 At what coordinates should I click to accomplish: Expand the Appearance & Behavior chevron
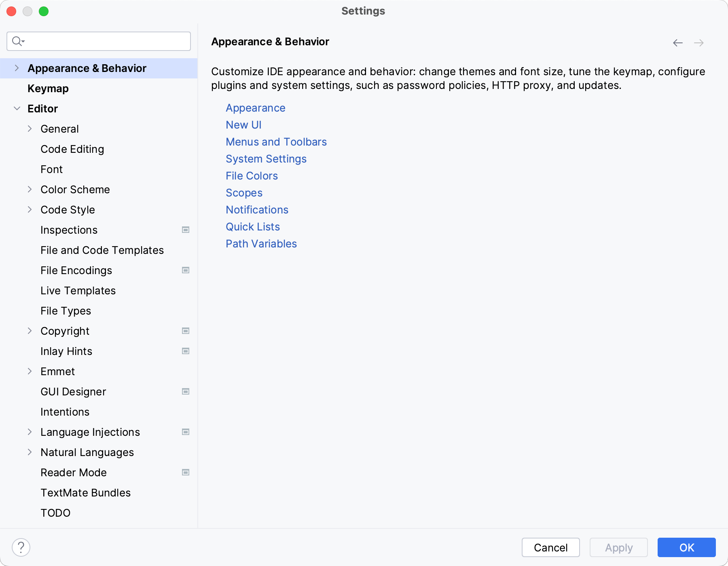[x=17, y=68]
